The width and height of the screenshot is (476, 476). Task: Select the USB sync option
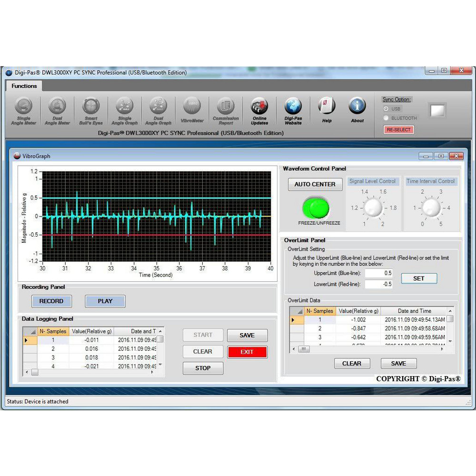(x=386, y=109)
